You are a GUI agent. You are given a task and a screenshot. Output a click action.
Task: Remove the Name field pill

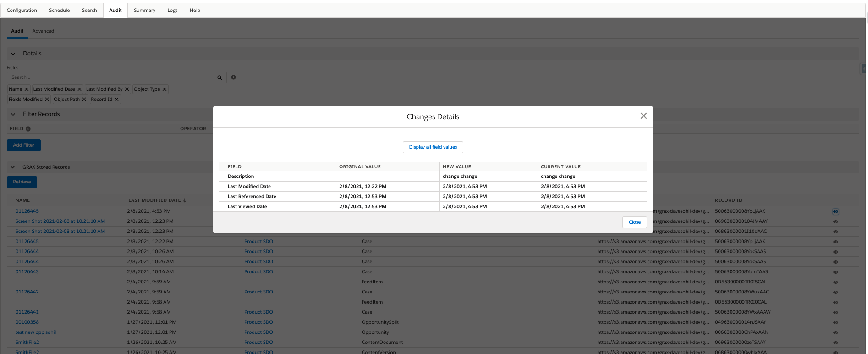pyautogui.click(x=27, y=89)
